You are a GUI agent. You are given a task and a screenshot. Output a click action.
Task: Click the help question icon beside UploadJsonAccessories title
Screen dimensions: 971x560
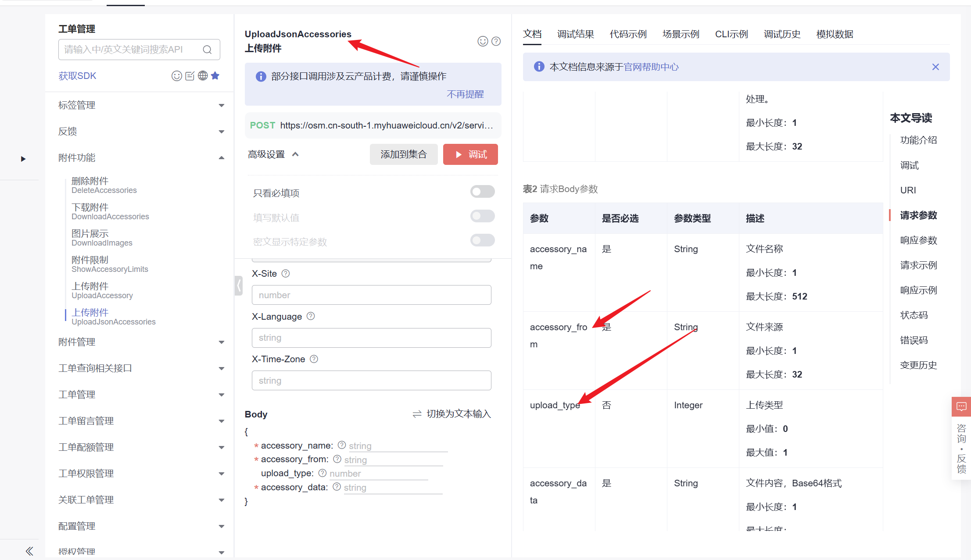pos(496,41)
